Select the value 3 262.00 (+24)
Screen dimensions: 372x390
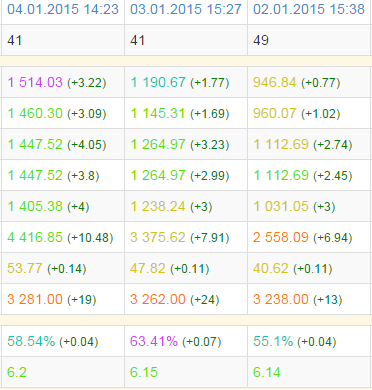pos(175,299)
